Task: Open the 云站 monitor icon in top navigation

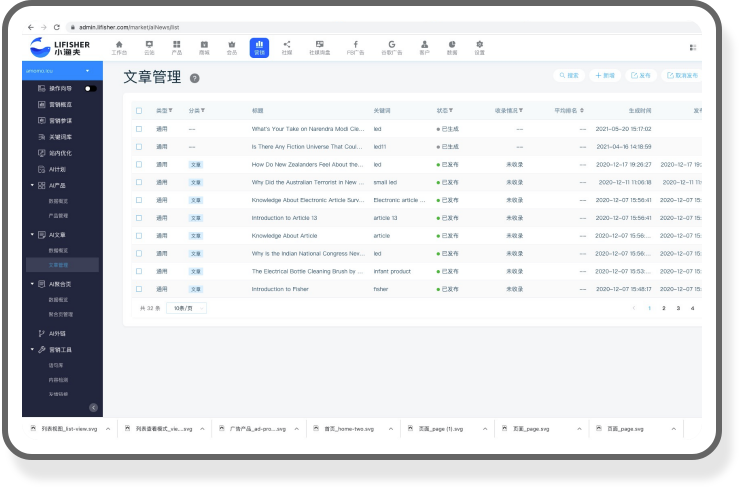Action: (149, 47)
